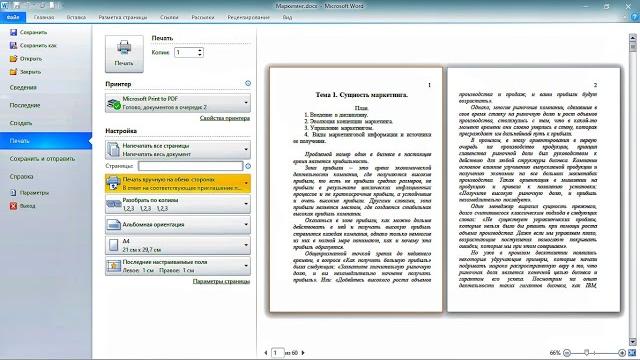Open the File tab
The width and height of the screenshot is (640, 360).
pos(13,17)
